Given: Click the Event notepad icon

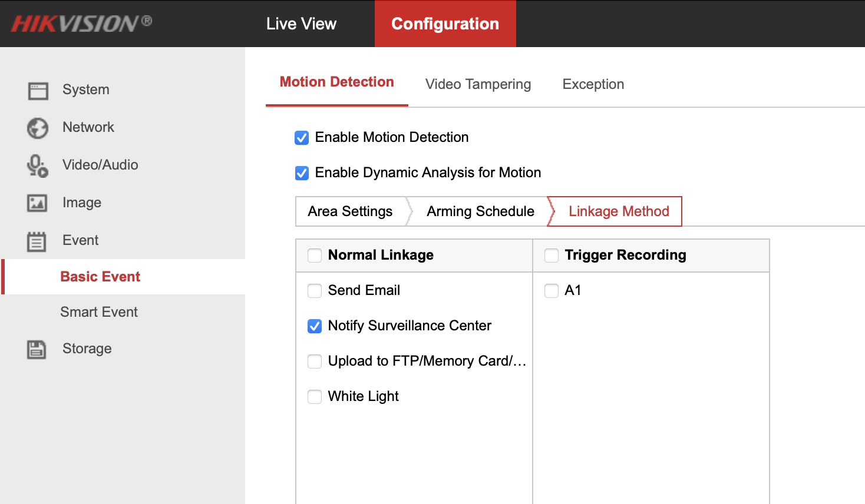Looking at the screenshot, I should (x=37, y=241).
